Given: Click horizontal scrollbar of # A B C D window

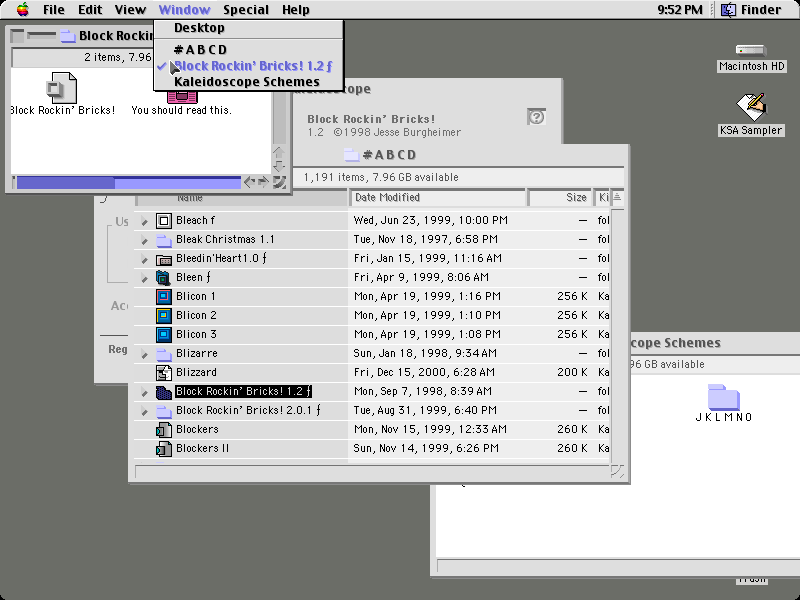Looking at the screenshot, I should click(372, 471).
